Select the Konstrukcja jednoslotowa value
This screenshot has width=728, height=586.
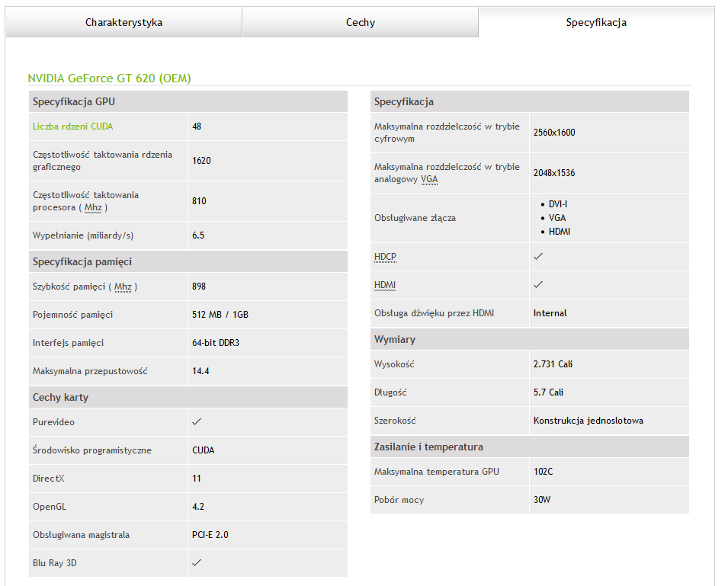[588, 421]
